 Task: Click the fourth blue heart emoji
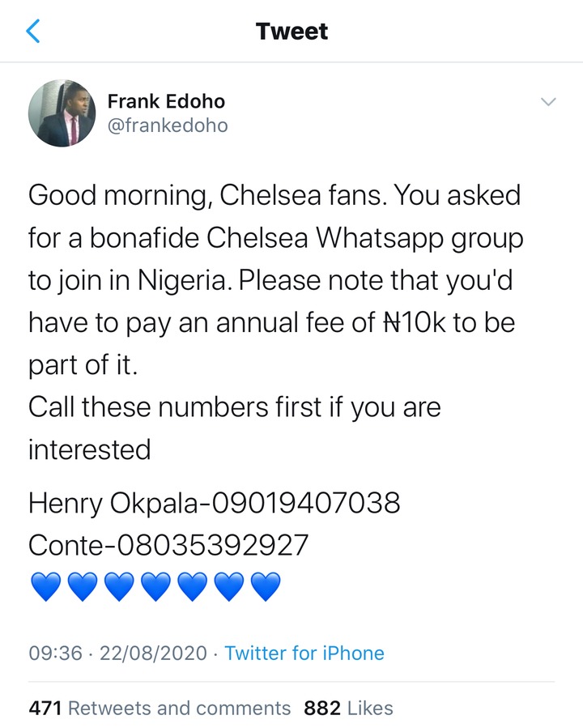[x=155, y=586]
